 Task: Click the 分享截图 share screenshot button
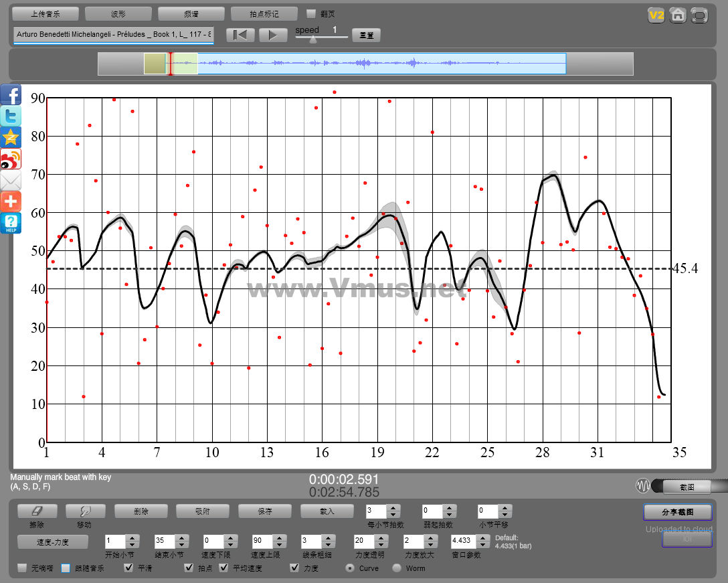click(x=677, y=512)
